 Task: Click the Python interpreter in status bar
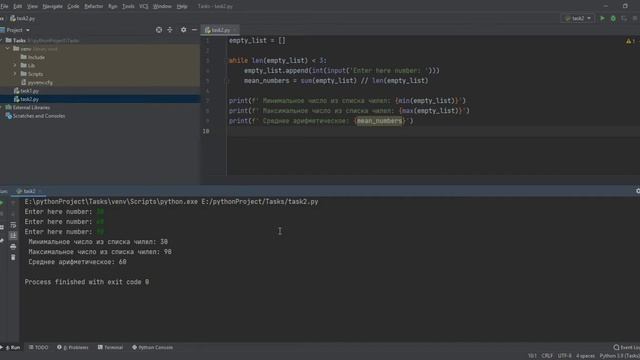(620, 356)
